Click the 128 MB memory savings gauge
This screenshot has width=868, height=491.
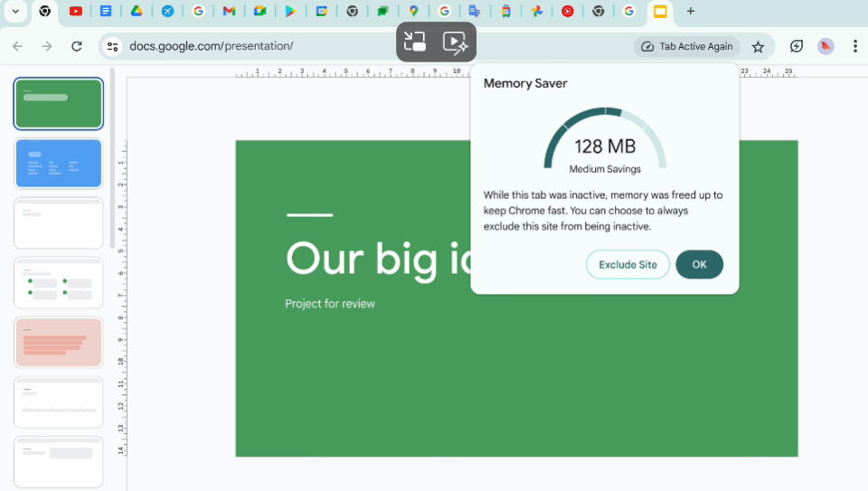point(604,143)
